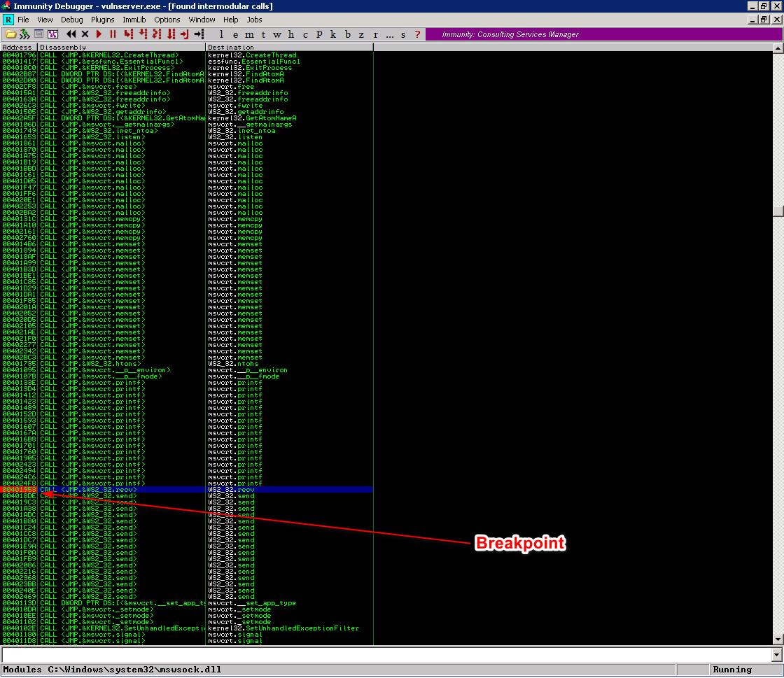Show Memory map via 'm' button
The image size is (784, 678).
tap(249, 34)
